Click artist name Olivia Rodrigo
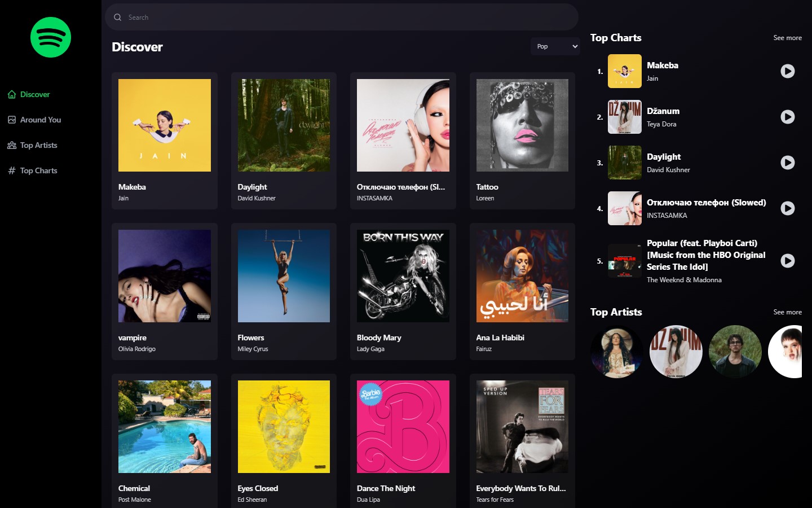 pos(137,349)
